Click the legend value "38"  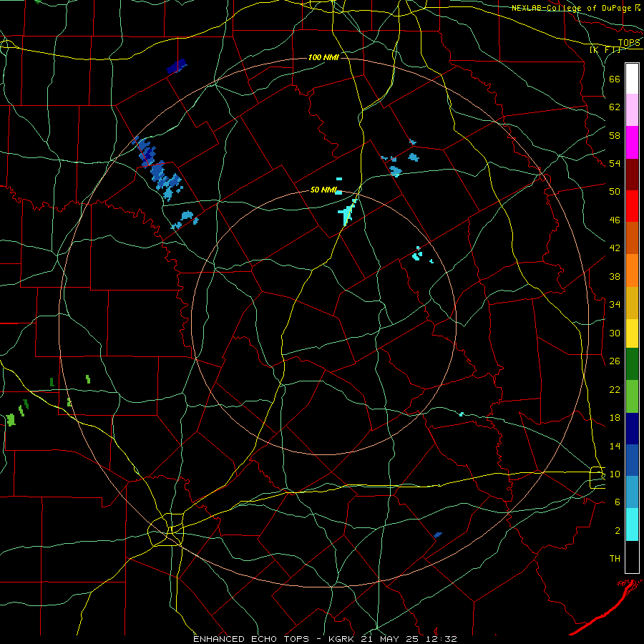point(615,276)
